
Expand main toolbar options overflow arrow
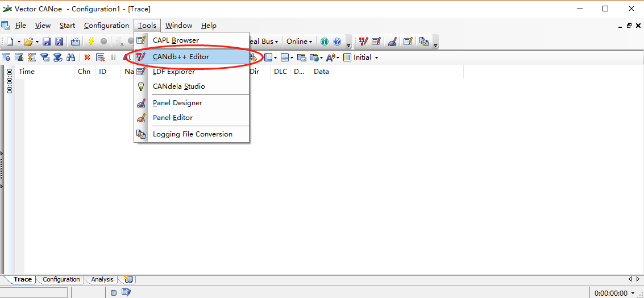point(348,44)
